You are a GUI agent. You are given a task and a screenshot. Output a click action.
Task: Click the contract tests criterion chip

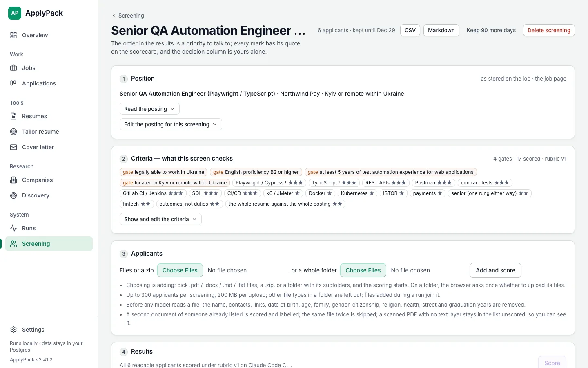point(485,183)
